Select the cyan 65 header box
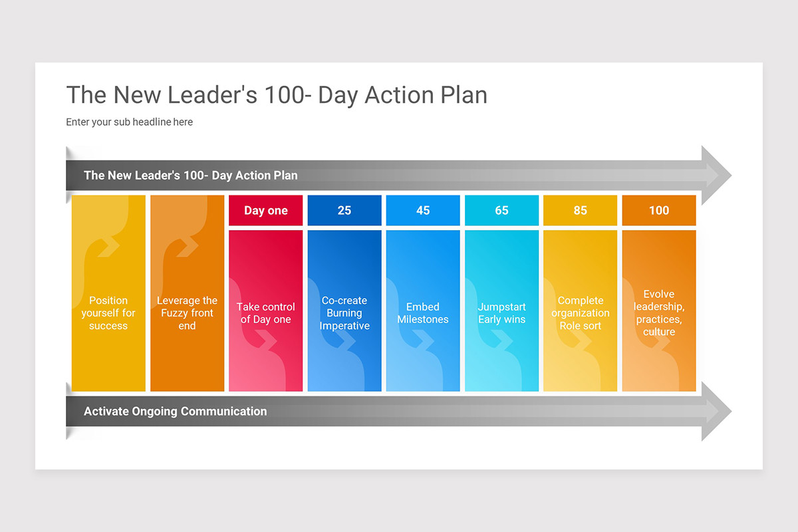This screenshot has height=532, width=798. [x=501, y=210]
